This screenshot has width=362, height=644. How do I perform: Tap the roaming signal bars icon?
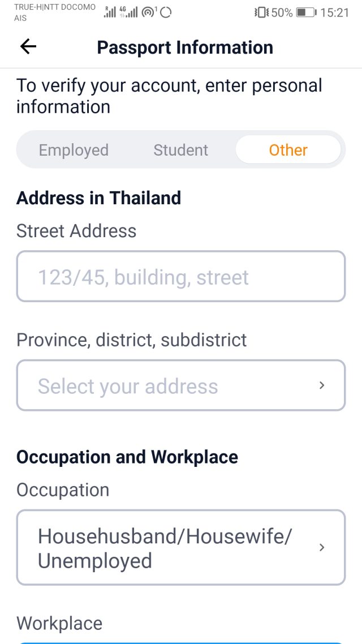point(110,12)
